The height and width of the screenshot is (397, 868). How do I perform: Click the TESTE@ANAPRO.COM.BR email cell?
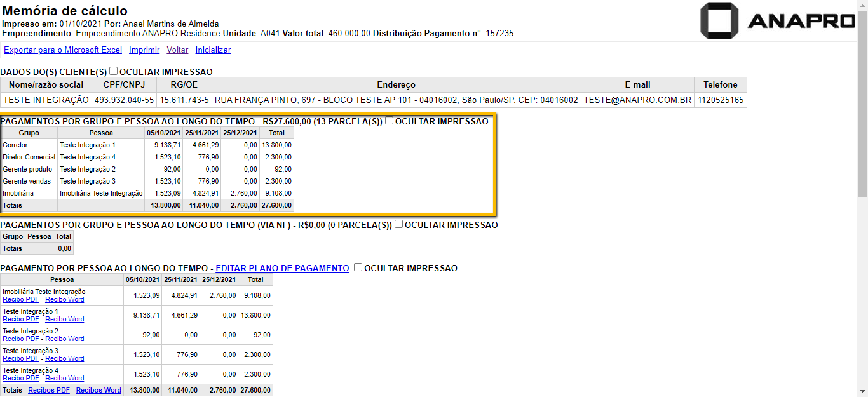[637, 100]
